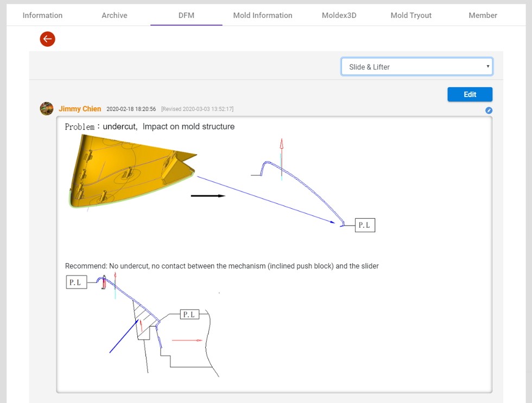Screen dimensions: 532x403
Task: Select the DFM tab
Action: point(186,15)
